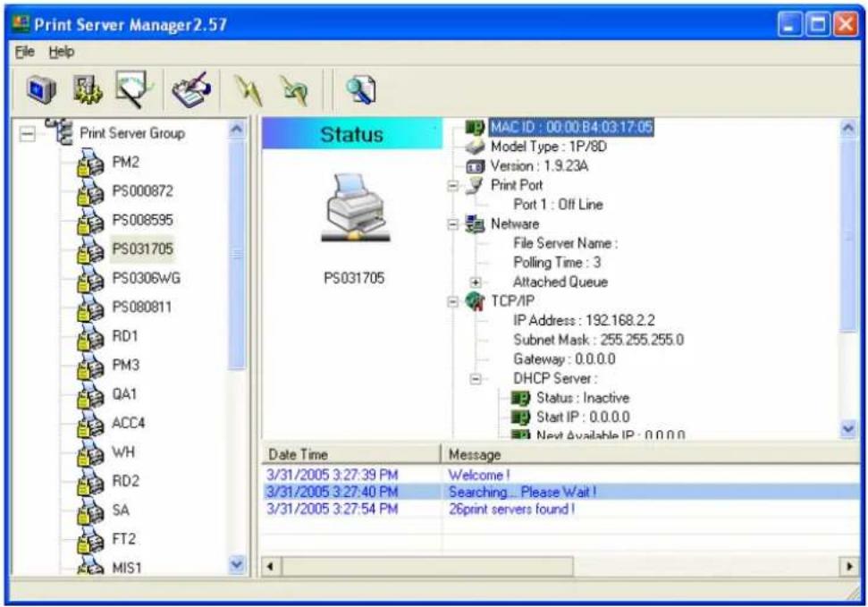The height and width of the screenshot is (607, 868).
Task: Click the document search toolbar icon
Action: pyautogui.click(x=361, y=89)
